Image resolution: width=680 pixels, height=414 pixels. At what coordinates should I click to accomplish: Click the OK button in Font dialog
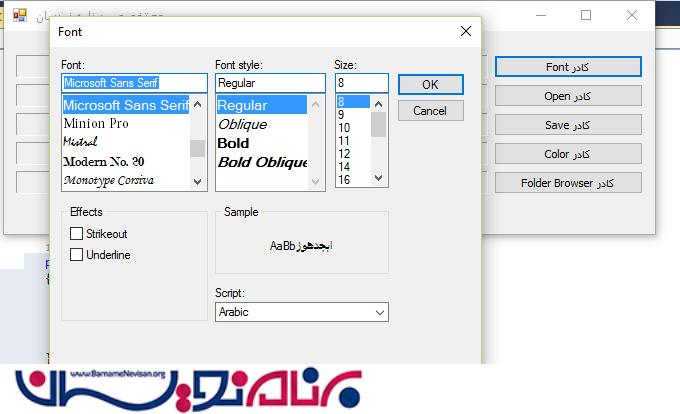431,85
